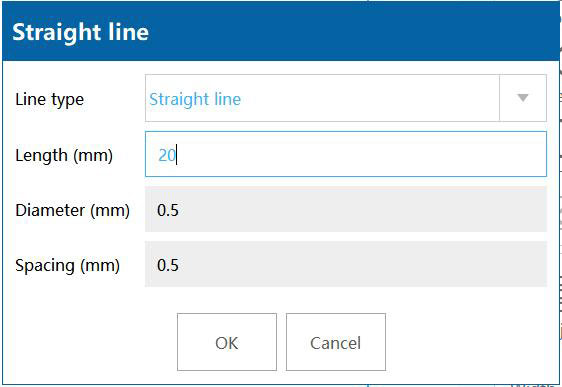Click the Straight line dialog title text
Image resolution: width=562 pixels, height=387 pixels.
tap(81, 32)
